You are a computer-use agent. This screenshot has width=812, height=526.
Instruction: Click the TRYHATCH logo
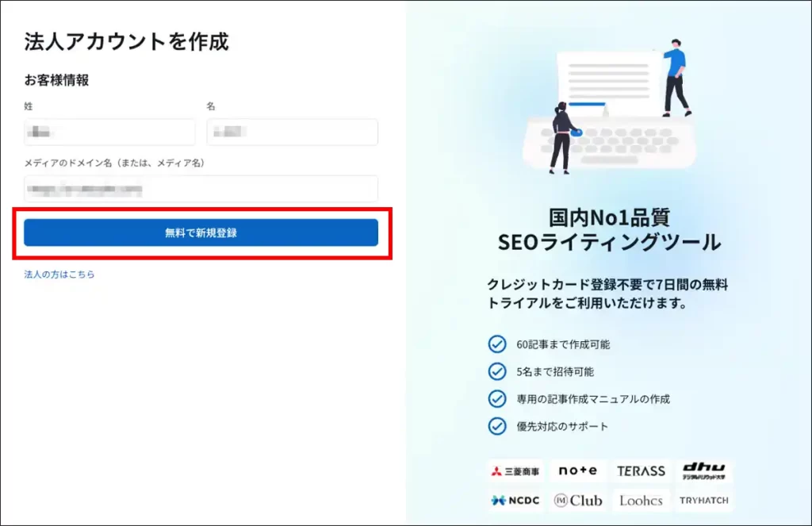[703, 501]
